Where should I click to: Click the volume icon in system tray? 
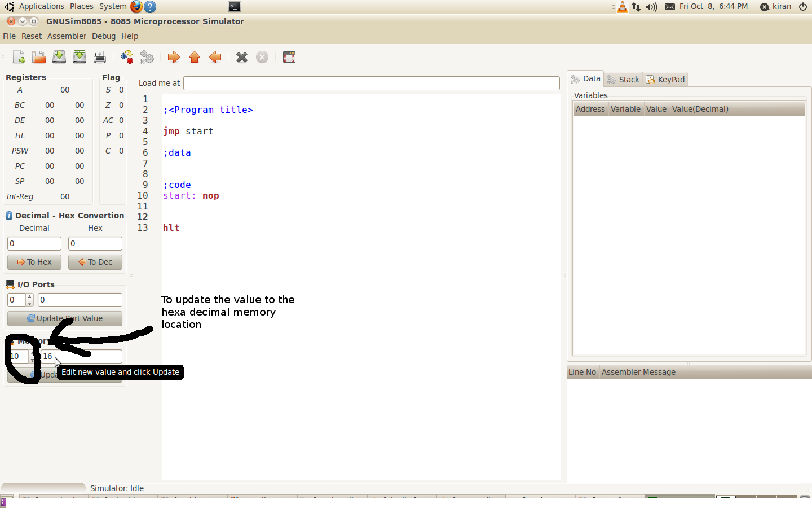[652, 7]
